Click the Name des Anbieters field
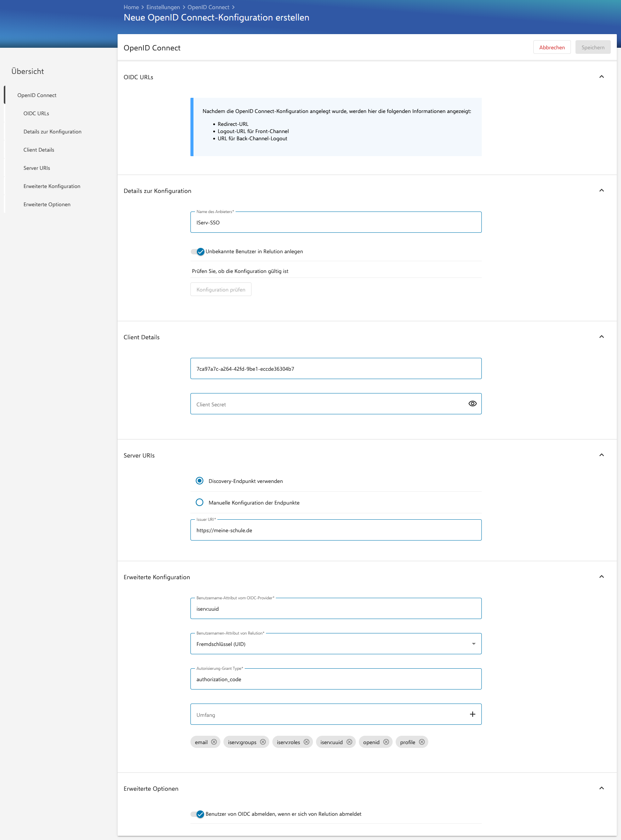621x840 pixels. (x=336, y=222)
